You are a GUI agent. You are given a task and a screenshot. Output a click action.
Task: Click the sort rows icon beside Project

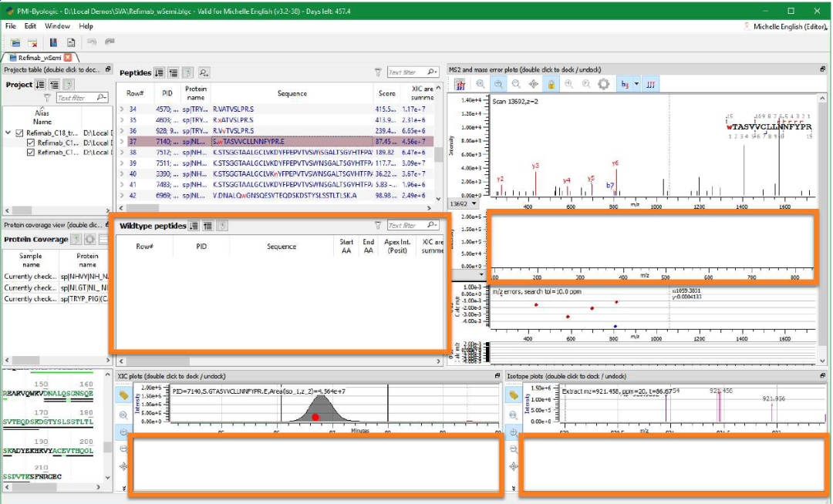pos(40,85)
